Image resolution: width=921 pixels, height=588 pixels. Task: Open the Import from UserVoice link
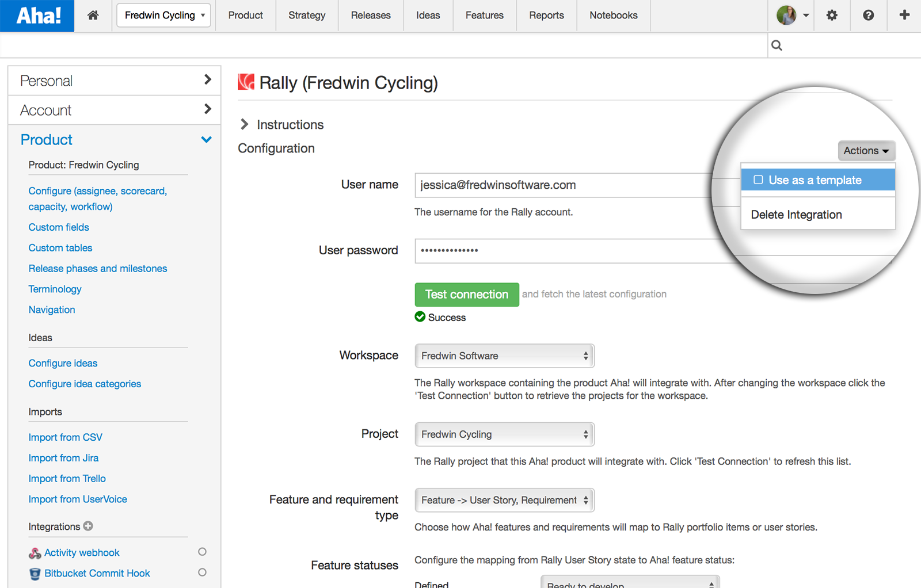[x=78, y=499]
